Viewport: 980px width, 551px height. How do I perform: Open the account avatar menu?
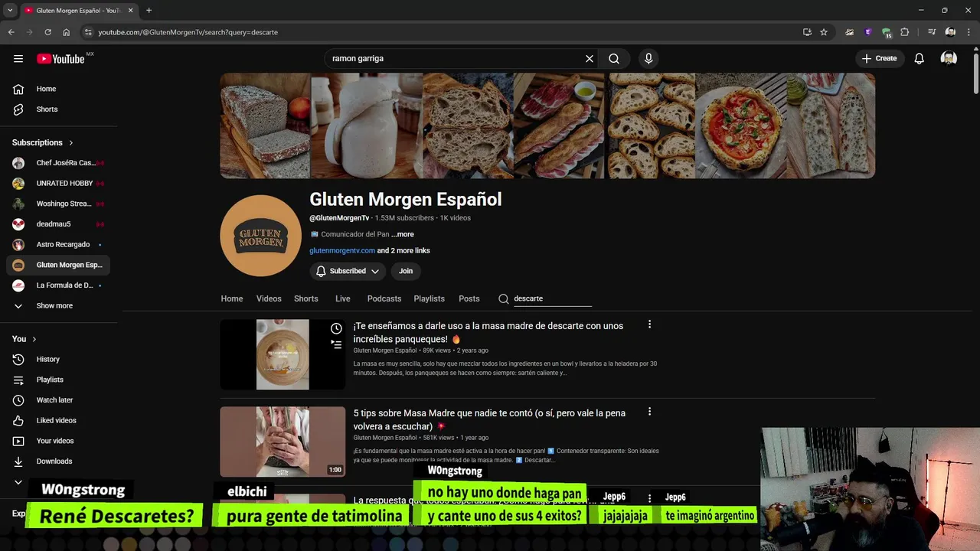[x=949, y=59]
